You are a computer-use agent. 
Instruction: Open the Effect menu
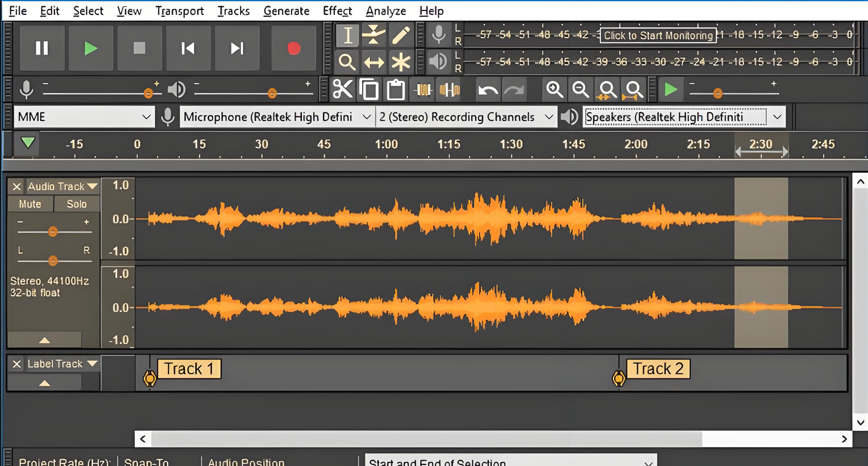337,11
